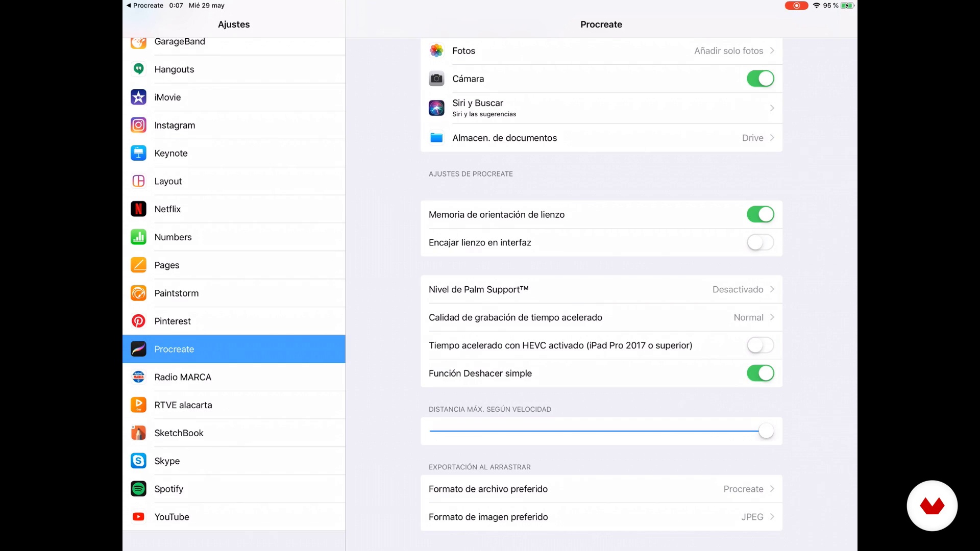Tap the YouTube icon
The image size is (980, 551).
coord(138,517)
